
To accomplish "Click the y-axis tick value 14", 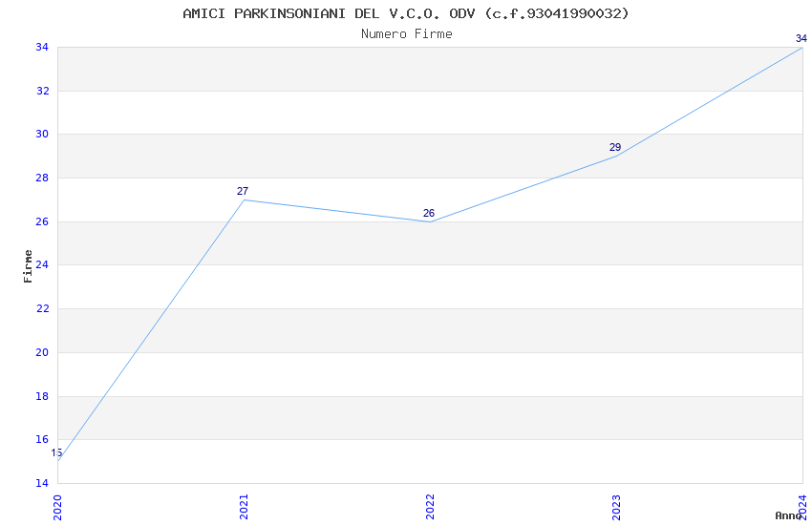I will (42, 483).
